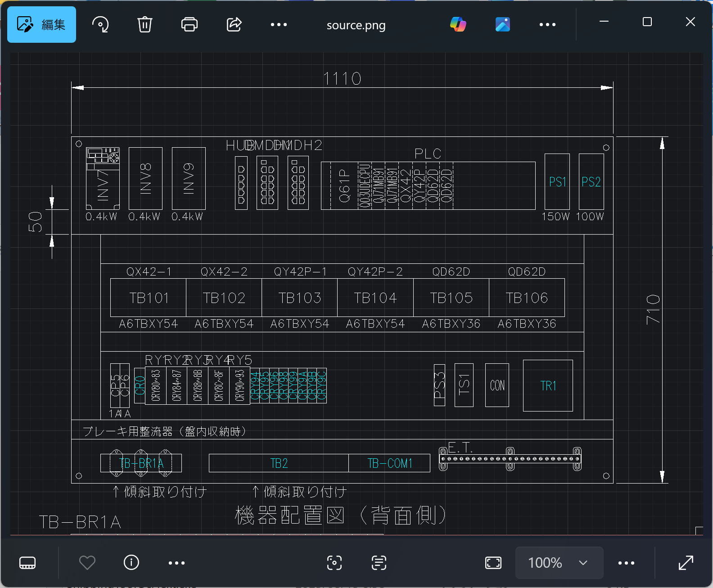Enter fullscreen with the diagonal arrow

[x=686, y=563]
